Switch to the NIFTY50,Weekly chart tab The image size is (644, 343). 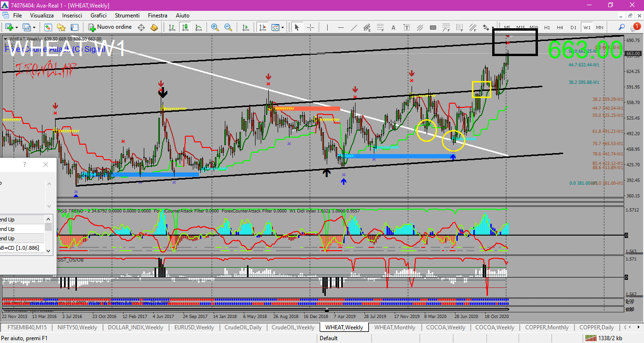tap(77, 327)
